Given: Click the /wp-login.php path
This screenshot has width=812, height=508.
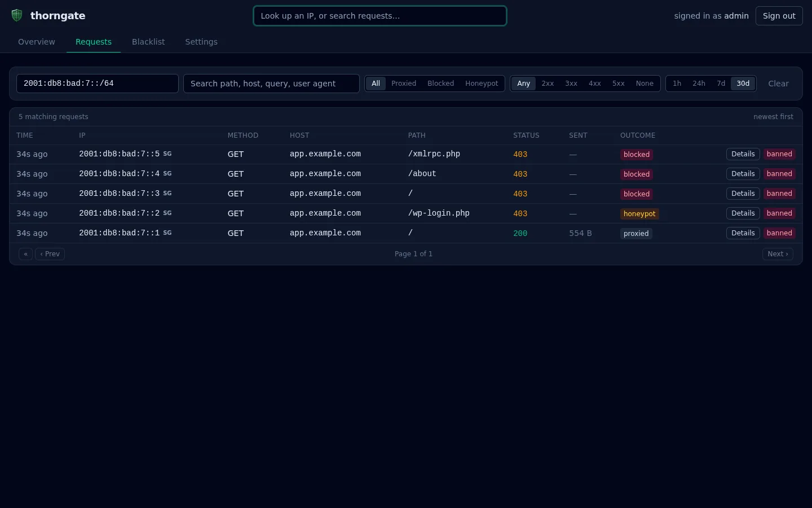Looking at the screenshot, I should click(x=439, y=213).
